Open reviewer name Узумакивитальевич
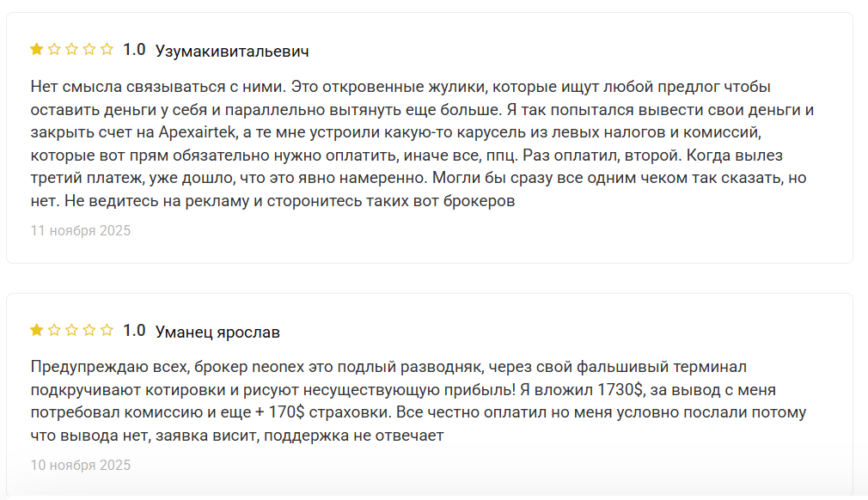Viewport: 868px width, 500px height. point(232,51)
